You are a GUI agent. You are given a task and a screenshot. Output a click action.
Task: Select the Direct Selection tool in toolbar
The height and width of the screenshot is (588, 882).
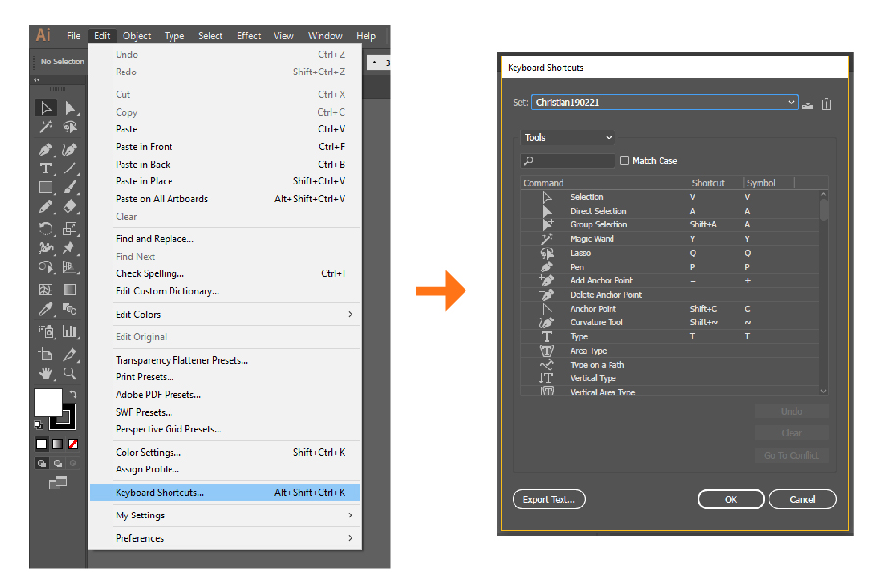(x=71, y=108)
